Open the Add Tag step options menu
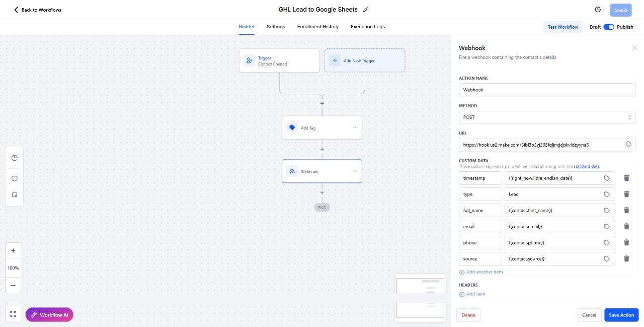The image size is (644, 327). (355, 128)
